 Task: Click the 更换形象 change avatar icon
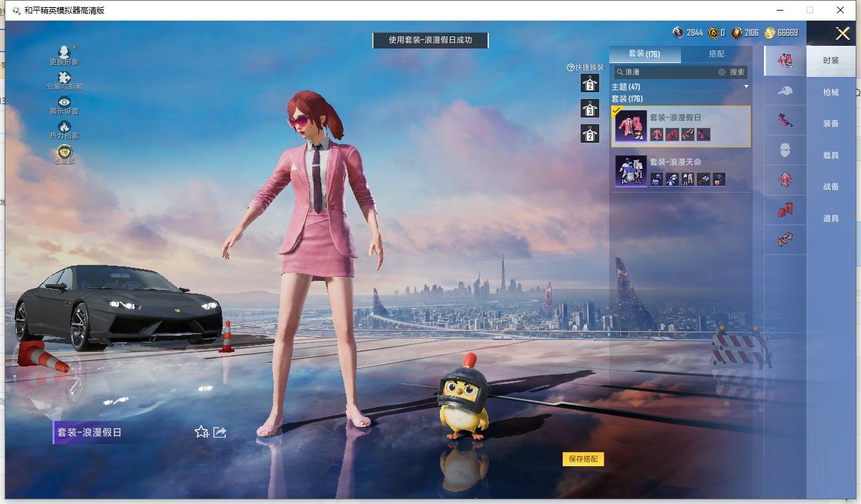point(64,52)
